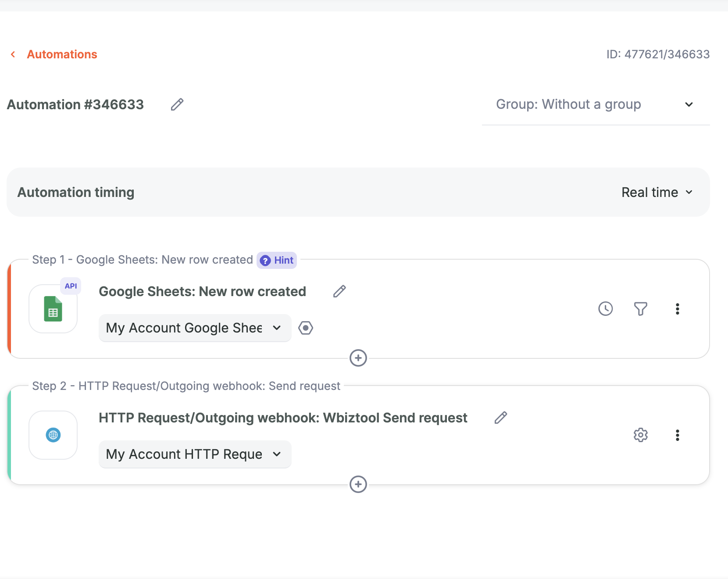This screenshot has height=579, width=728.
Task: Open the three-dot menu for Step 1
Action: [678, 309]
